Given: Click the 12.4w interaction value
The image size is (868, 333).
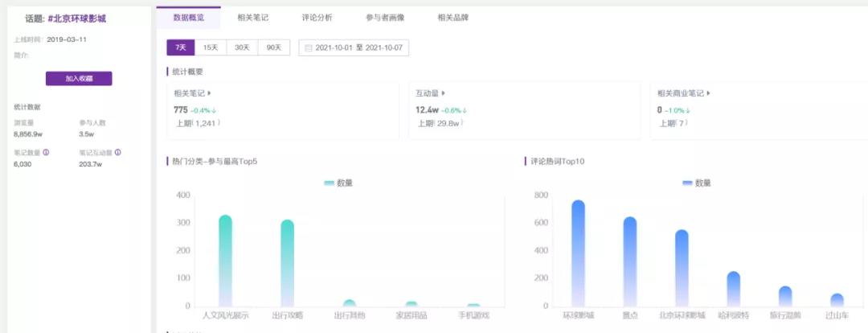Looking at the screenshot, I should click(427, 109).
